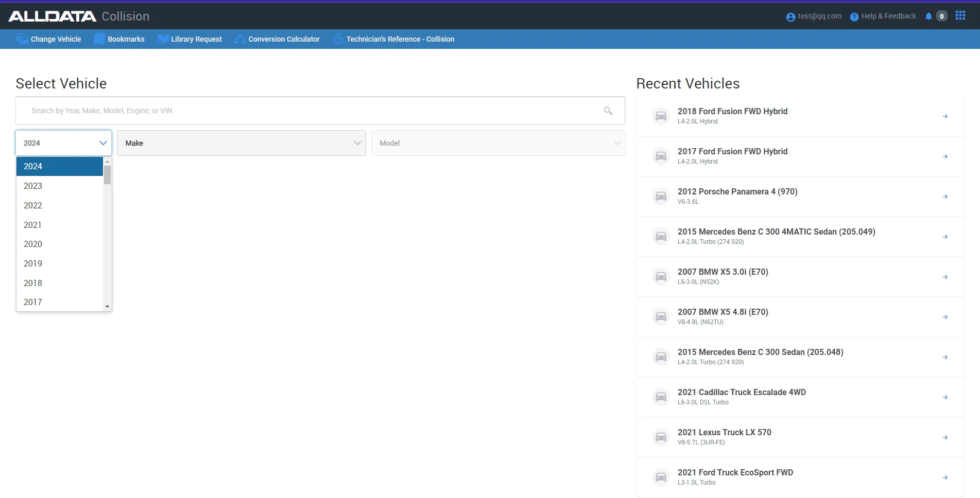Click the Conversion Calculator scale icon
The height and width of the screenshot is (498, 980).
pyautogui.click(x=239, y=39)
